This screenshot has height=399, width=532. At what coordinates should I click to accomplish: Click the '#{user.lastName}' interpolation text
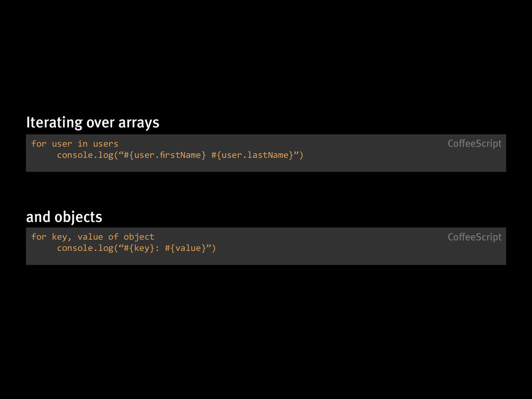pos(252,155)
